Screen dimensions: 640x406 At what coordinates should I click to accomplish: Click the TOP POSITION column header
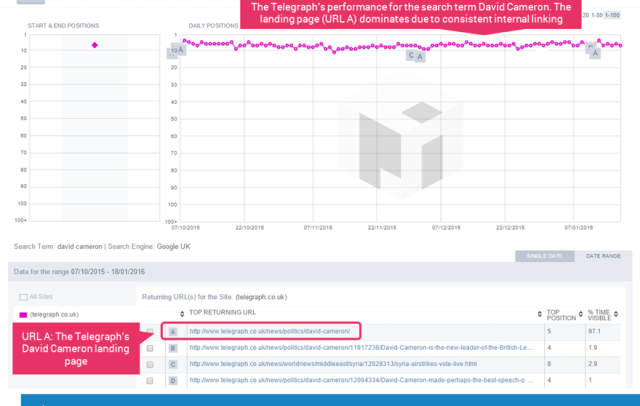pyautogui.click(x=561, y=315)
